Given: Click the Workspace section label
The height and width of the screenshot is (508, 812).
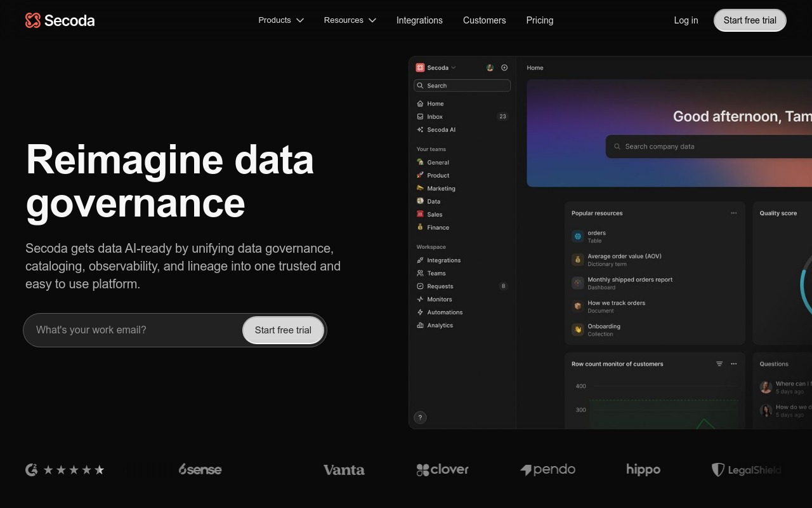Looking at the screenshot, I should point(431,247).
